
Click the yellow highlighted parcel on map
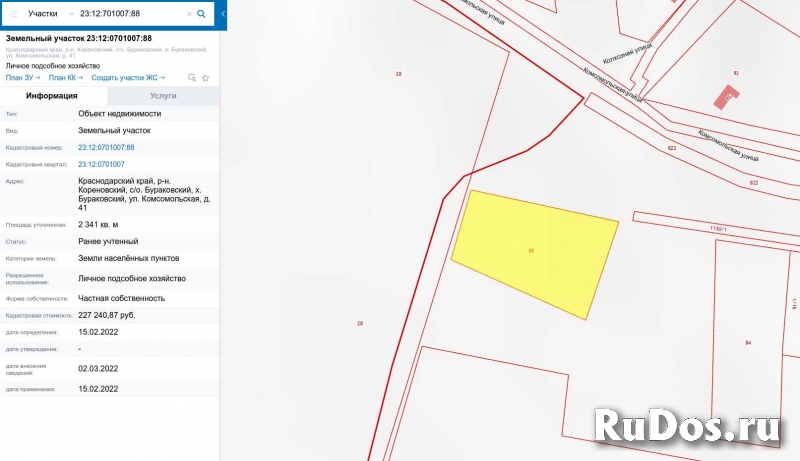pyautogui.click(x=535, y=250)
